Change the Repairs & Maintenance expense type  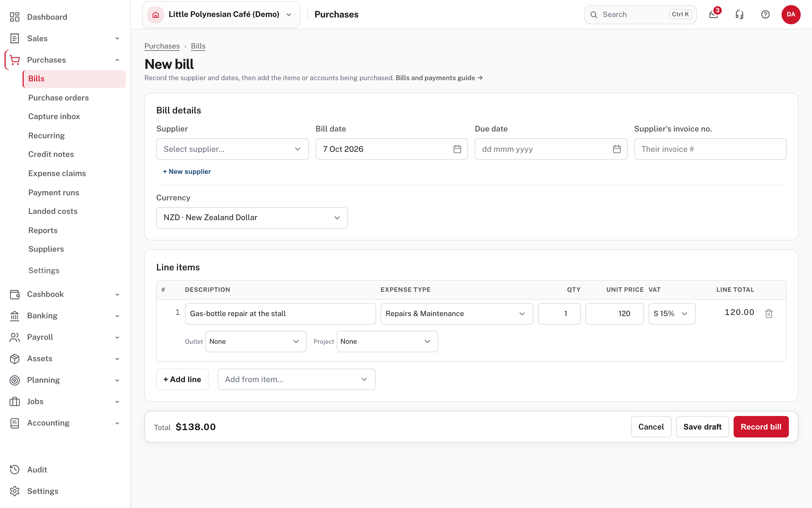[457, 314]
